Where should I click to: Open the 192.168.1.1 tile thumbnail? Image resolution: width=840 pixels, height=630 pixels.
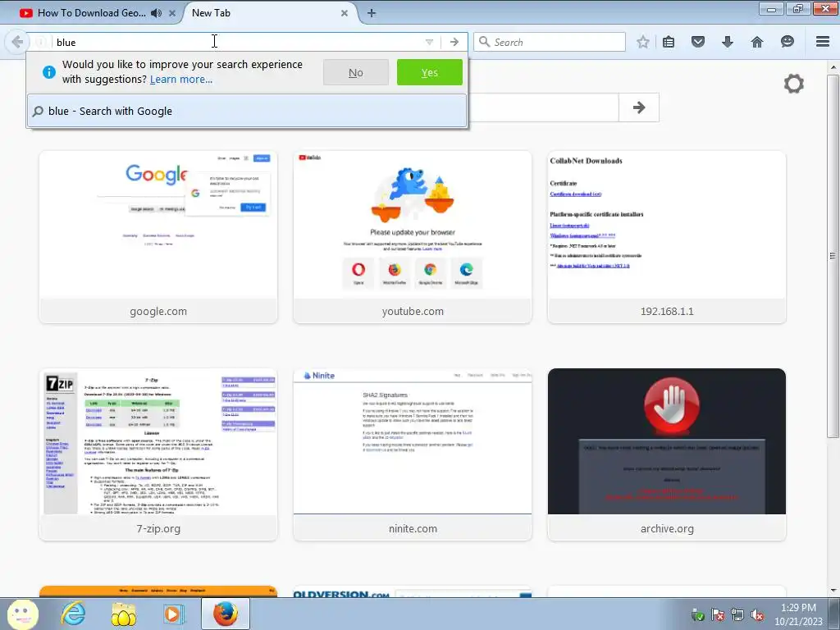[667, 225]
